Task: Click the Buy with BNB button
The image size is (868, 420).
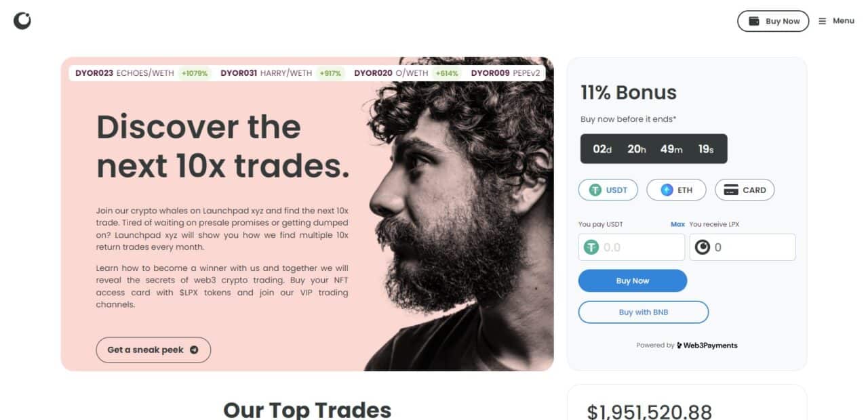Action: point(644,312)
